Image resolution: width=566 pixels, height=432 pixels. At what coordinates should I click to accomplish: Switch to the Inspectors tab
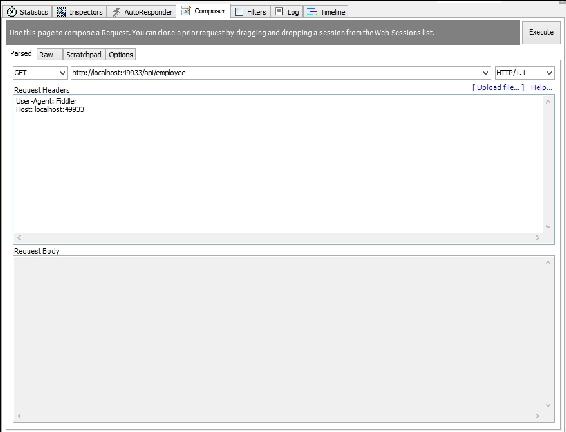pyautogui.click(x=80, y=12)
